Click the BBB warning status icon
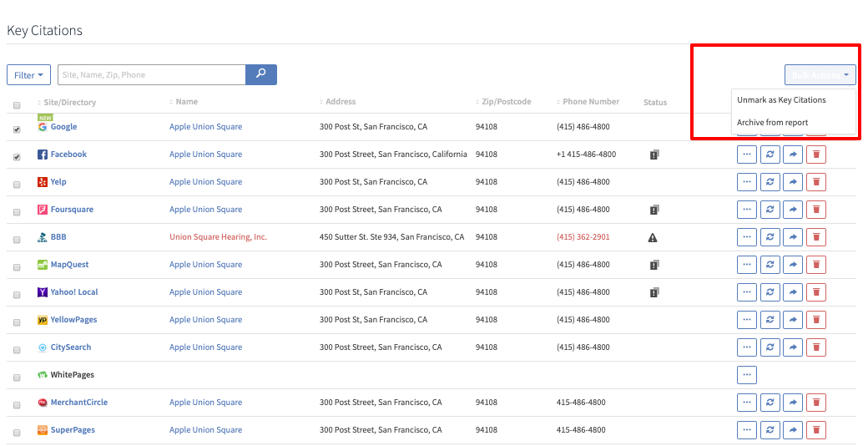868x446 pixels. click(653, 238)
